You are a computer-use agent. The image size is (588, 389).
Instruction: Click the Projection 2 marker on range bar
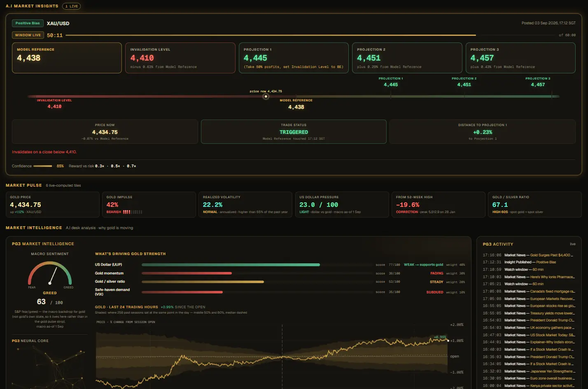(464, 82)
